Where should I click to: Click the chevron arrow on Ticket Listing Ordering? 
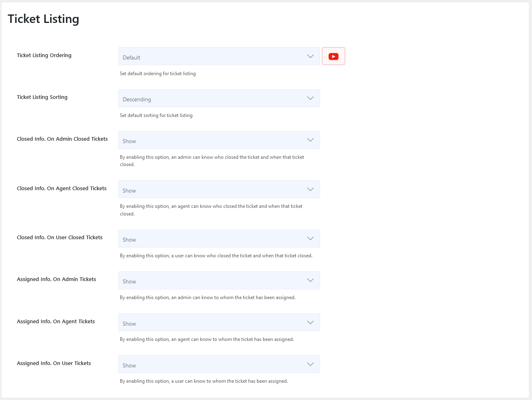(310, 56)
